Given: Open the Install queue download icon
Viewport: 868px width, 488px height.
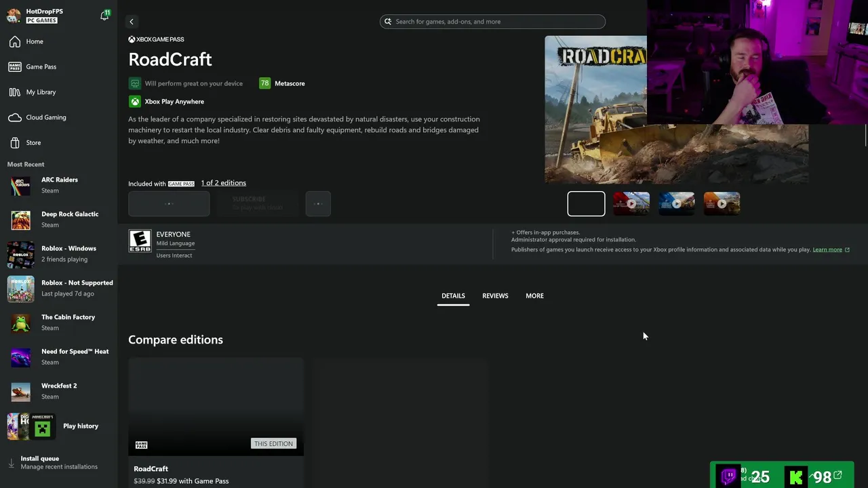Looking at the screenshot, I should pyautogui.click(x=11, y=463).
